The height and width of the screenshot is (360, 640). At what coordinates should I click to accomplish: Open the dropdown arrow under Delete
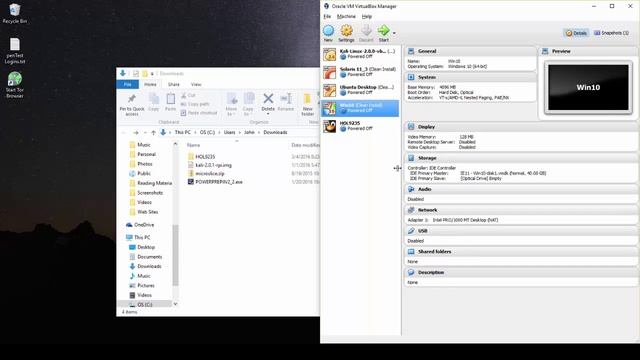[268, 114]
